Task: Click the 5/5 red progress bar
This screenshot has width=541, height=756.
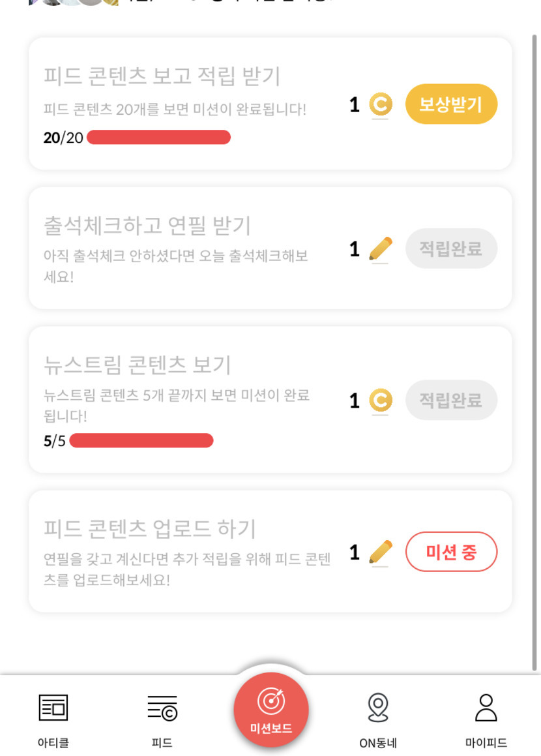Action: pyautogui.click(x=141, y=441)
